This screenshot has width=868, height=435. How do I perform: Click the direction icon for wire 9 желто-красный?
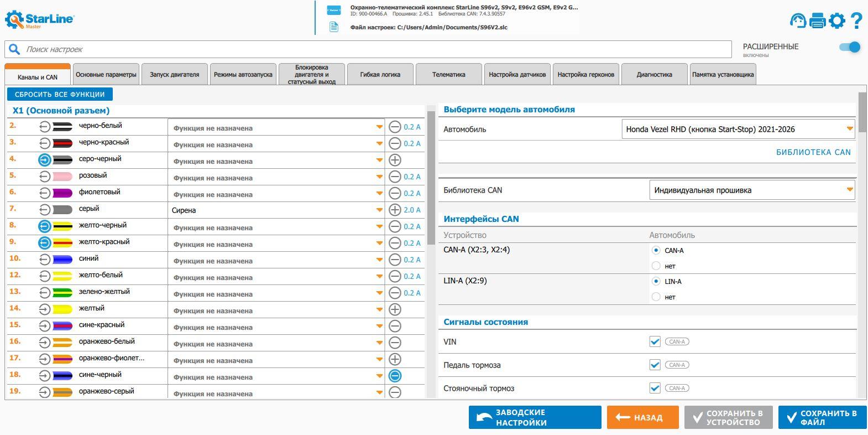pos(45,243)
